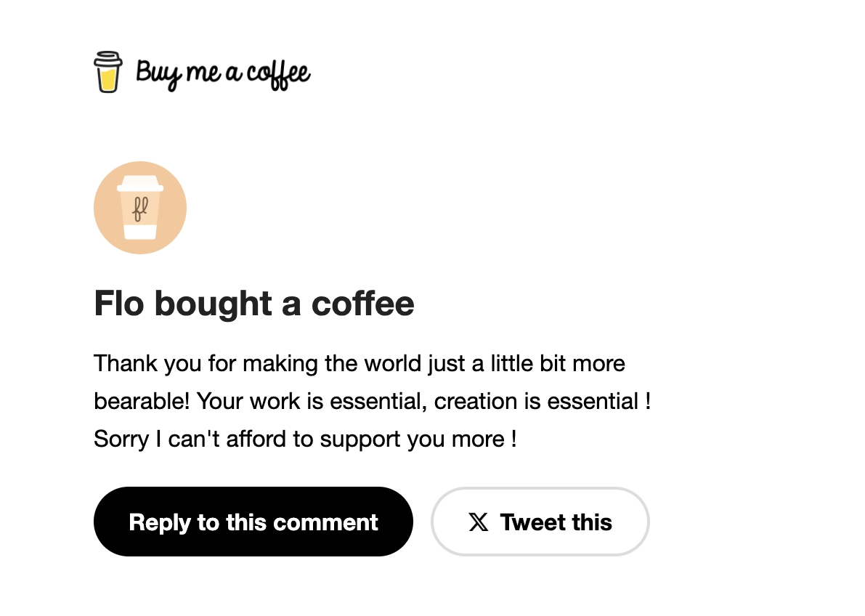Click the word "coffee" in the heading

pyautogui.click(x=362, y=304)
